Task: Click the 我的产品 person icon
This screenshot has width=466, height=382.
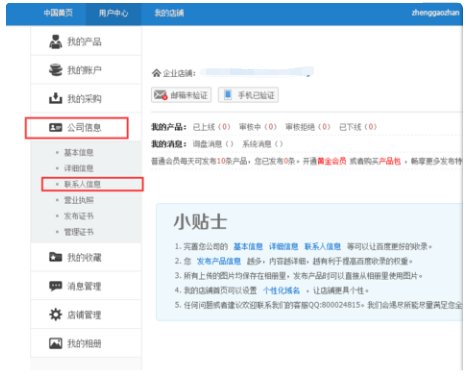Action: pyautogui.click(x=55, y=42)
